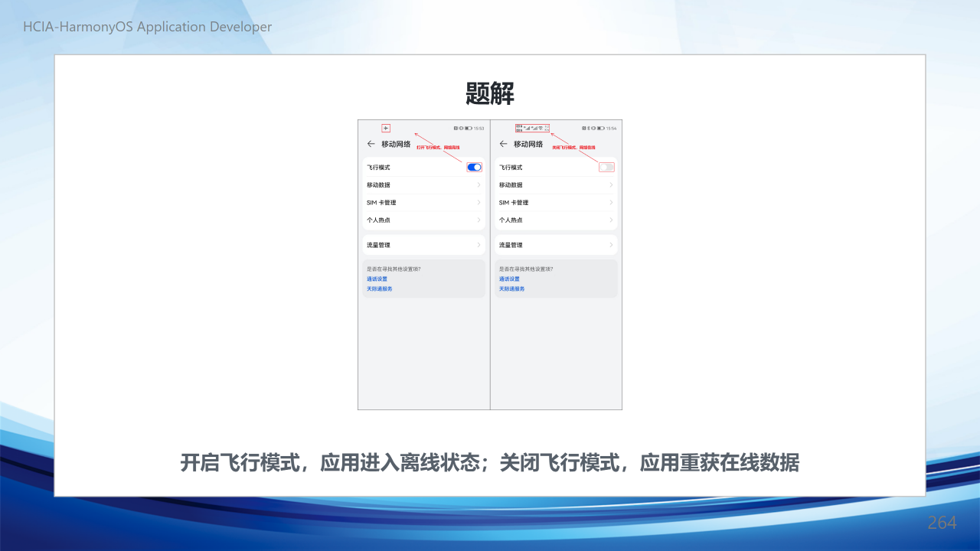Click the airplane status icon in the 15:53 screenshot
The image size is (980, 551).
(x=386, y=128)
